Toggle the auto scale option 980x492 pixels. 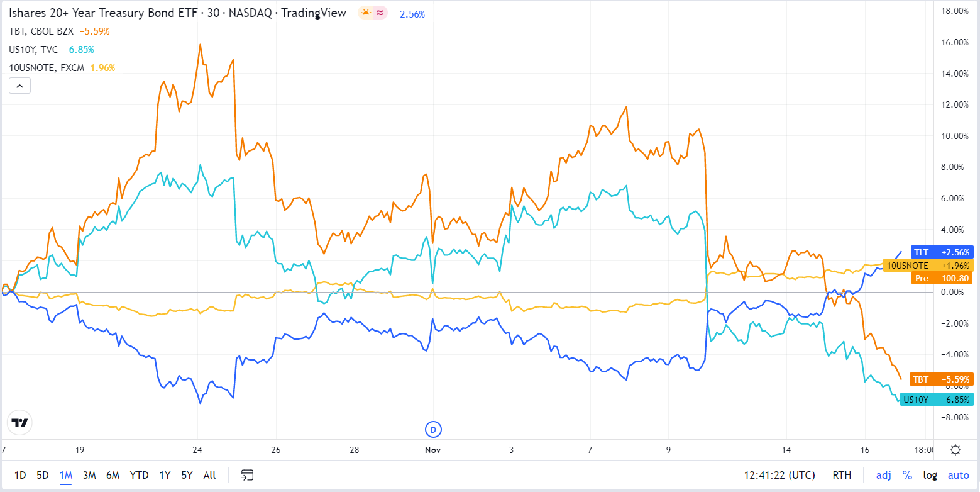[959, 475]
